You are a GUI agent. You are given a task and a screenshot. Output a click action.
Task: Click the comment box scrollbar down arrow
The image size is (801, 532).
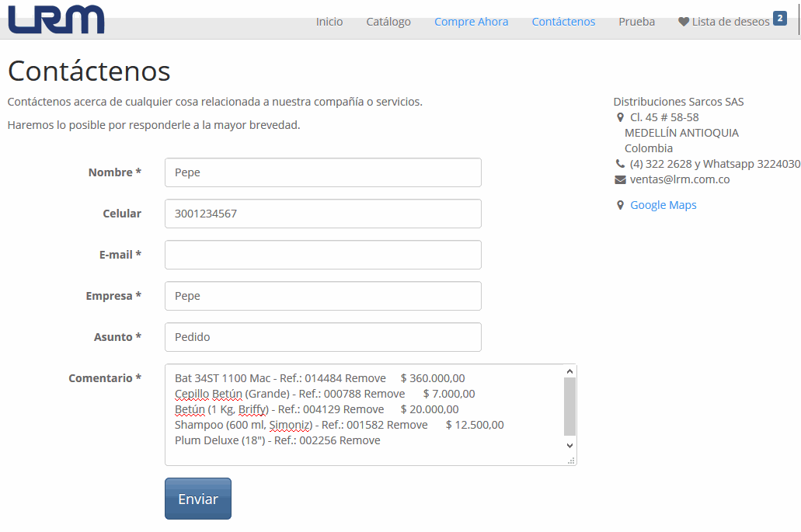pos(569,445)
